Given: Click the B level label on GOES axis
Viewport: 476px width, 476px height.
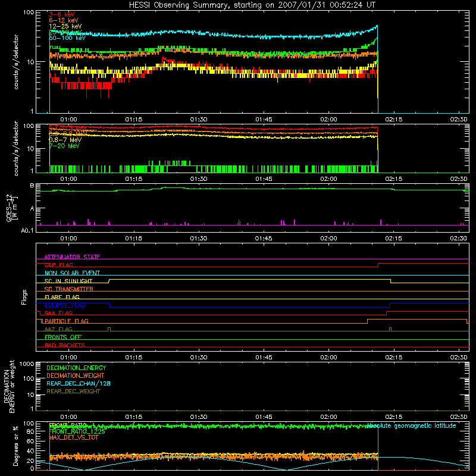Looking at the screenshot, I should click(32, 186).
